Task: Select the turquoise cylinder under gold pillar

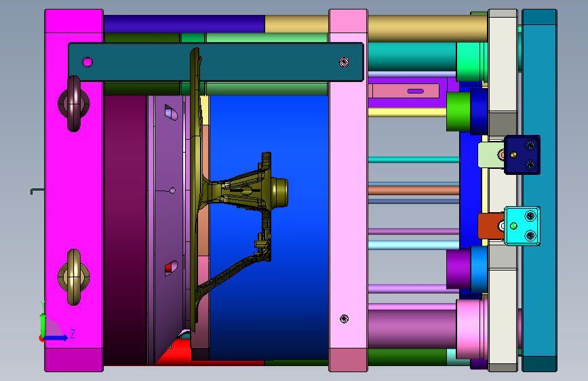Action: coord(412,56)
